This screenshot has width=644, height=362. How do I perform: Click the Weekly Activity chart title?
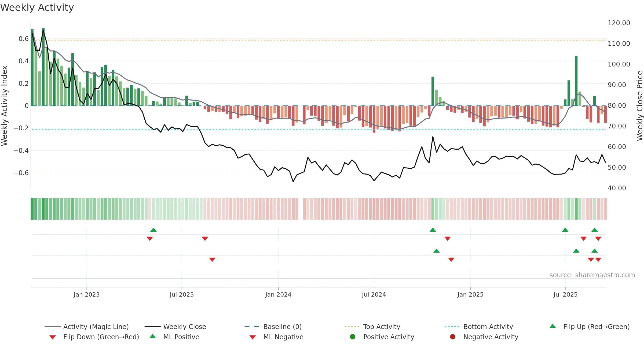37,8
